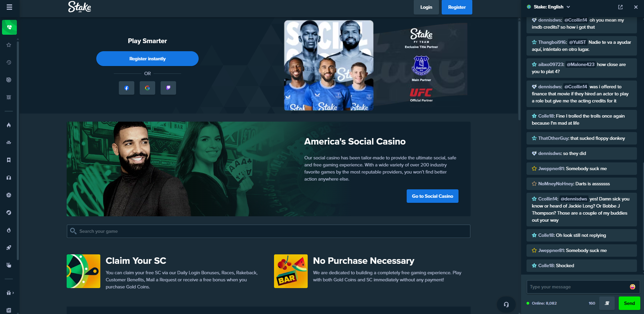
Task: Click the Register button in header
Action: tap(457, 7)
